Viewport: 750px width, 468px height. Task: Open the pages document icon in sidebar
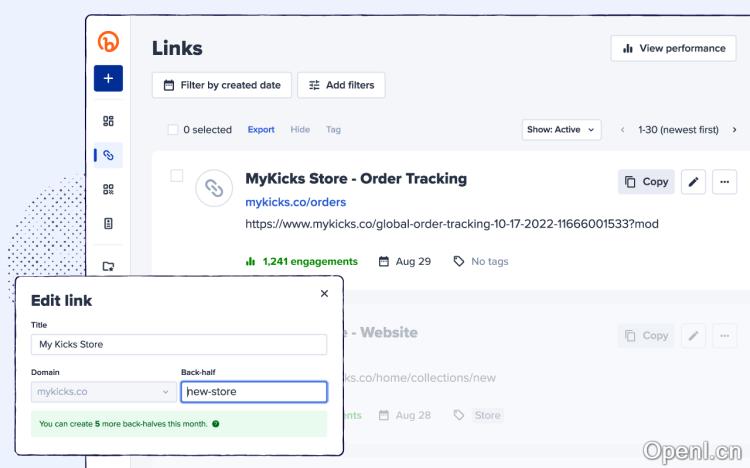point(108,223)
